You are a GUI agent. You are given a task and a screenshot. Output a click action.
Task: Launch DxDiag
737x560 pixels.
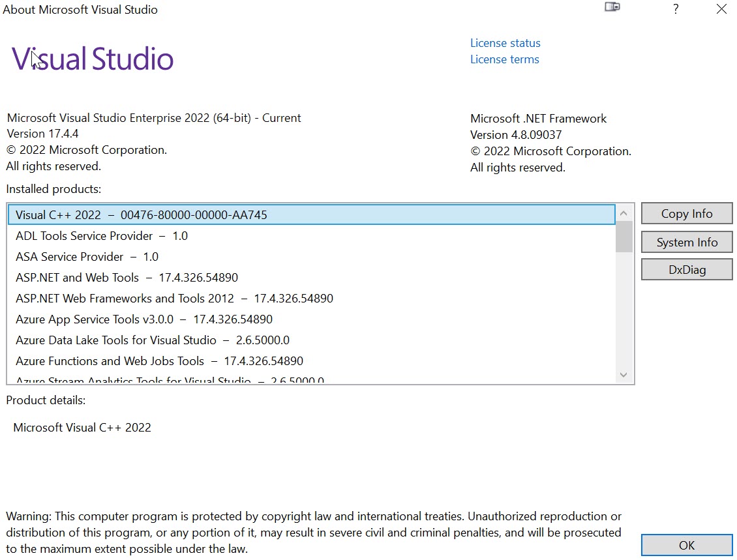[x=686, y=270]
